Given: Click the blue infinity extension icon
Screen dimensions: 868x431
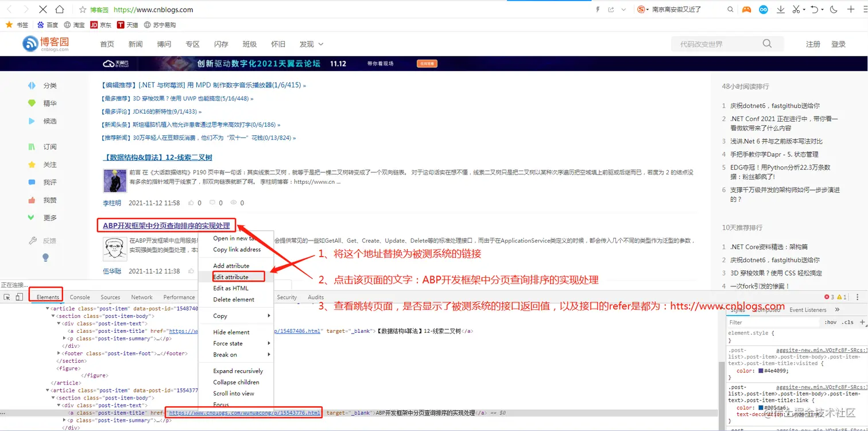Looking at the screenshot, I should (764, 10).
